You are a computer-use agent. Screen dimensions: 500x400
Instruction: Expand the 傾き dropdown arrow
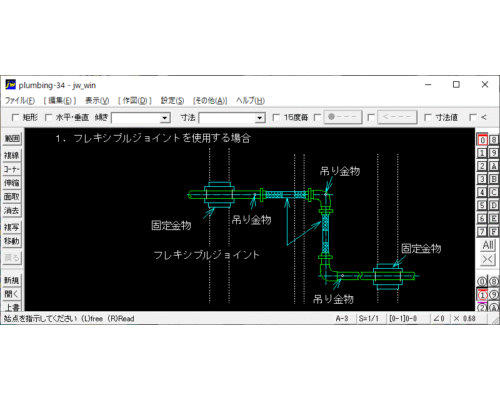coord(164,118)
